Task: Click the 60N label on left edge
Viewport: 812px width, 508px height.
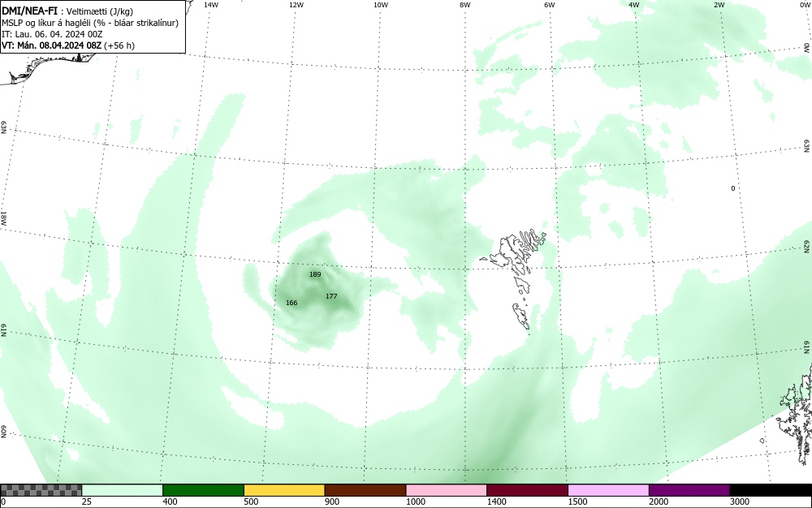Action: [x=3, y=432]
